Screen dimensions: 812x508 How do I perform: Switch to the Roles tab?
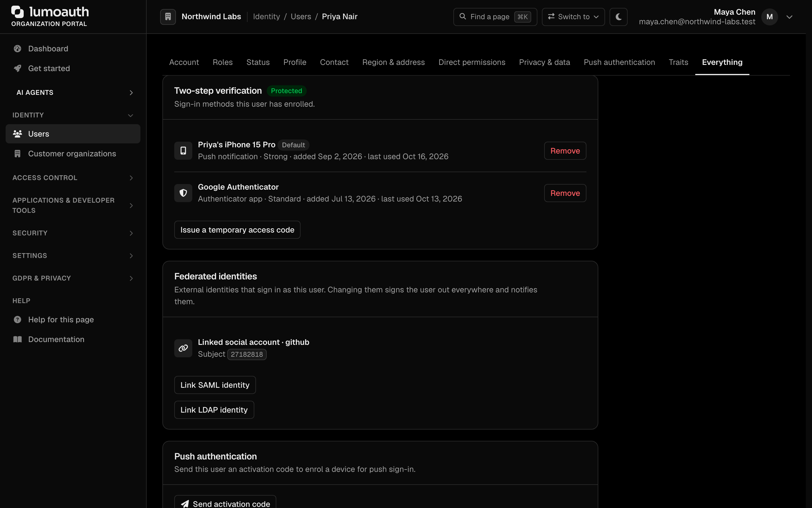pos(222,62)
